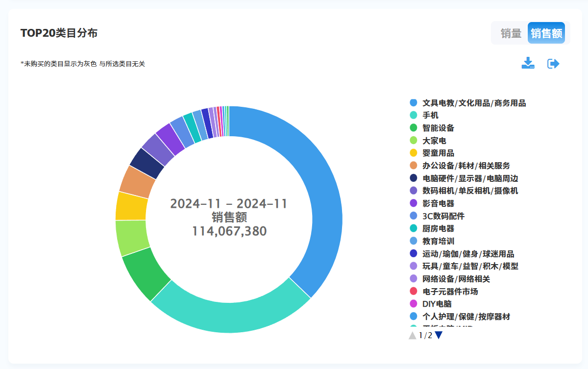The height and width of the screenshot is (369, 588).
Task: Toggle 办公设备/耗材/相关服务 legend entry
Action: 460,166
